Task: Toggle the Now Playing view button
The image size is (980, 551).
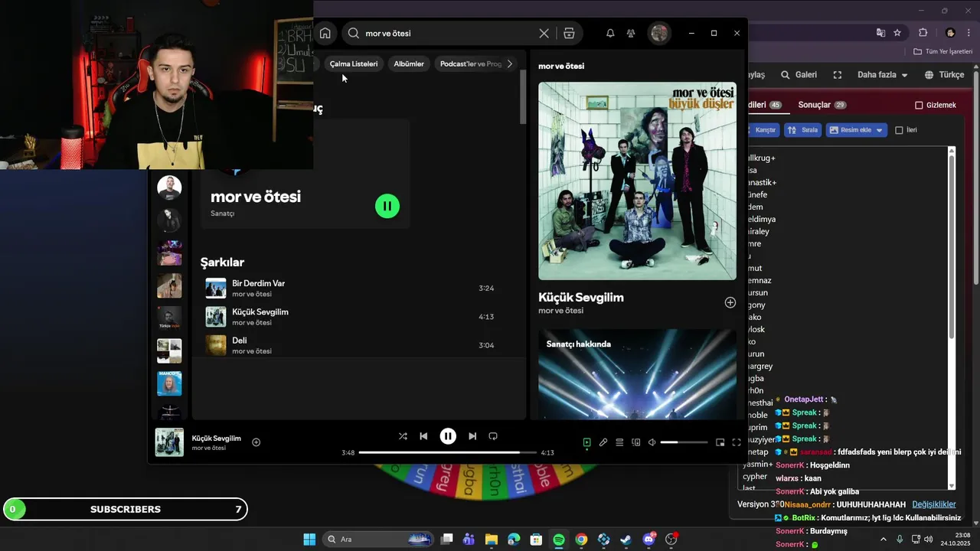Action: [586, 442]
